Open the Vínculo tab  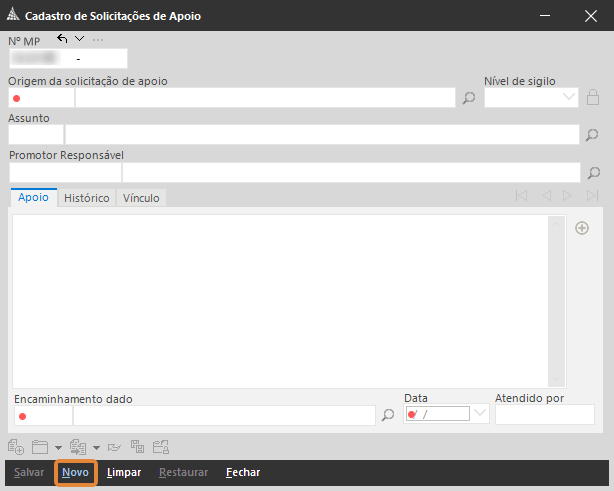(141, 198)
